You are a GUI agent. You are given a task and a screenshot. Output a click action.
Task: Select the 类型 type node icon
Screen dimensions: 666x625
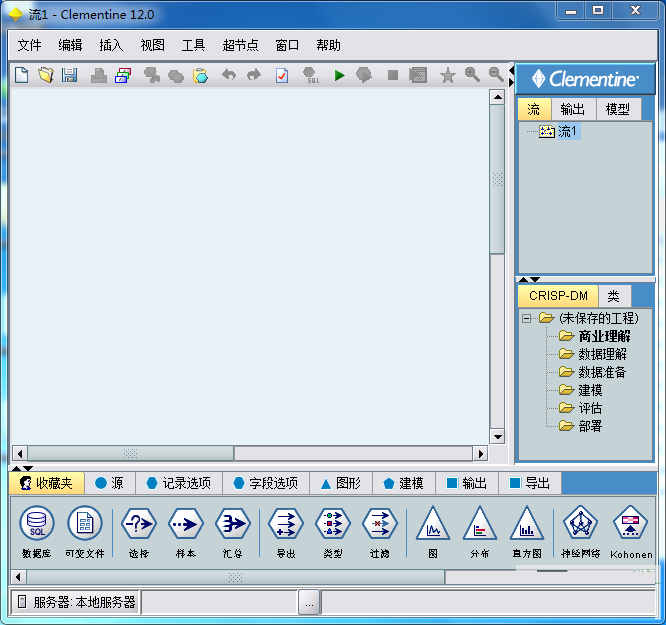333,524
